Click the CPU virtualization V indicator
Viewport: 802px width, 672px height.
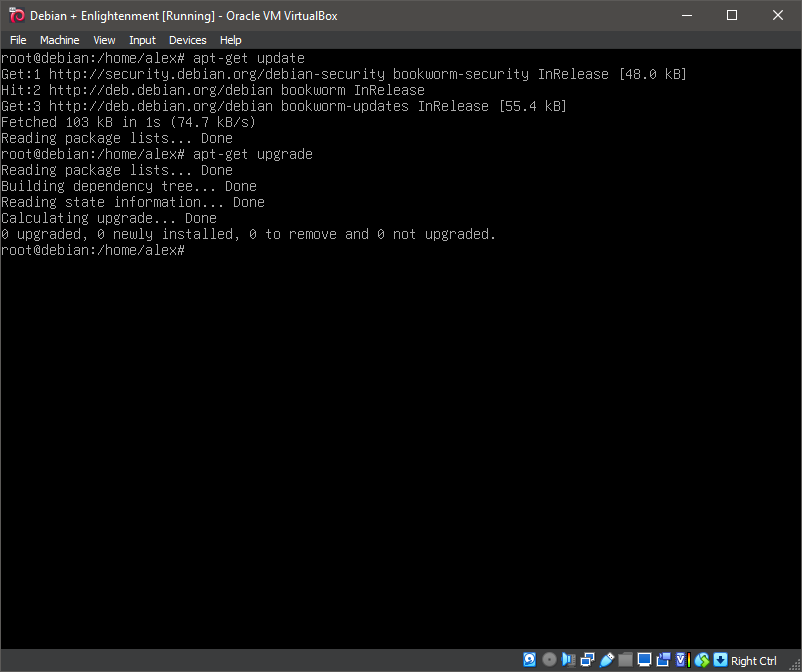pos(682,660)
